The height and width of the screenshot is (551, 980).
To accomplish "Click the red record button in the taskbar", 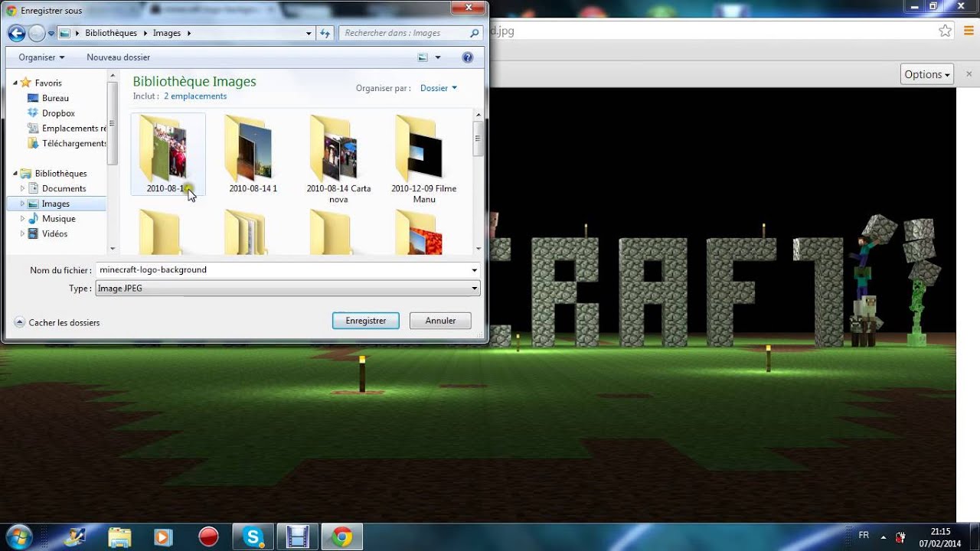I will click(x=208, y=536).
